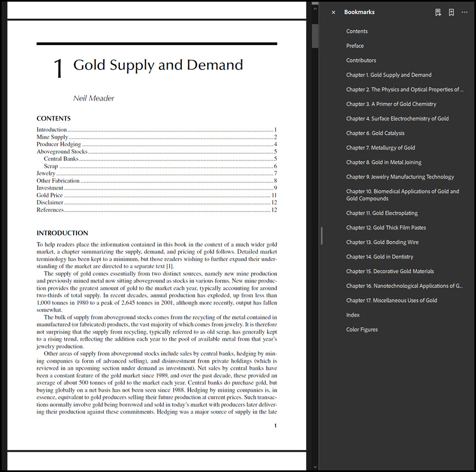The height and width of the screenshot is (472, 476).
Task: Click the author name Neil Meader
Action: point(93,98)
